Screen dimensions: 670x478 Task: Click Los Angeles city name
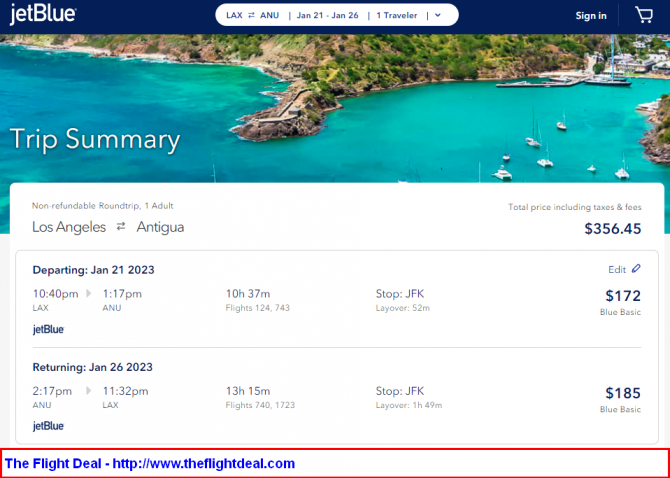pos(69,227)
